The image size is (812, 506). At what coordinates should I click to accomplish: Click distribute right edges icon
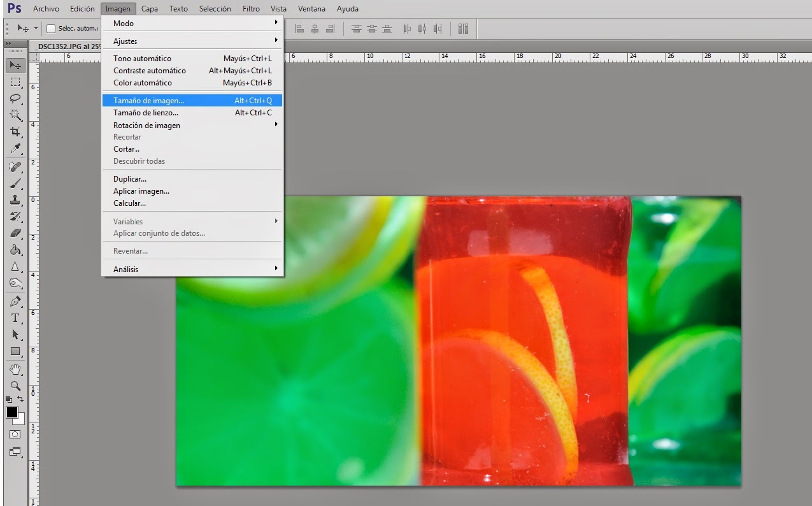point(438,28)
